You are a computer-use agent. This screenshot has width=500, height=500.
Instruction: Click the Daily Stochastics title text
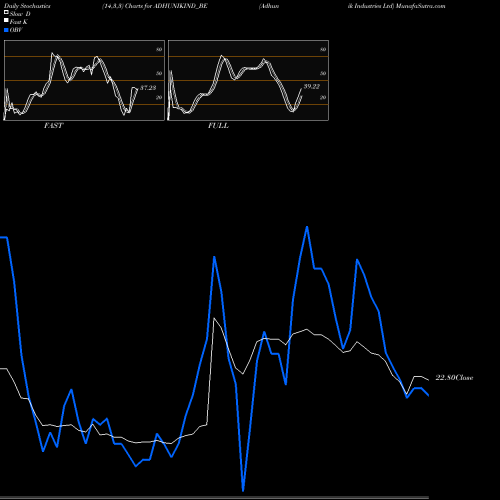point(27,6)
